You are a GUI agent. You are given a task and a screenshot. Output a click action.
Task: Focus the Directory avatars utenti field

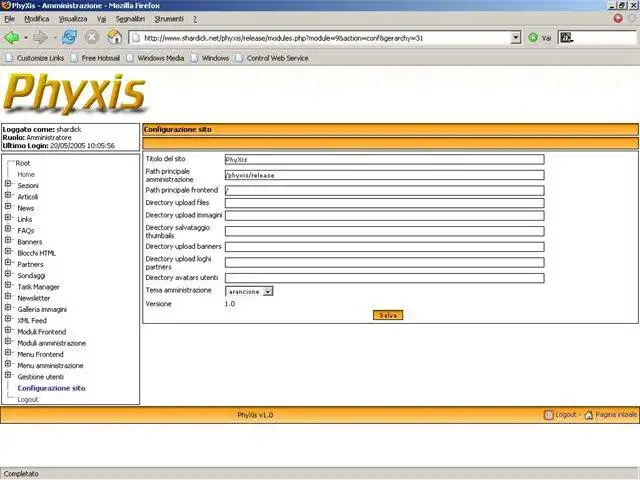(x=384, y=278)
